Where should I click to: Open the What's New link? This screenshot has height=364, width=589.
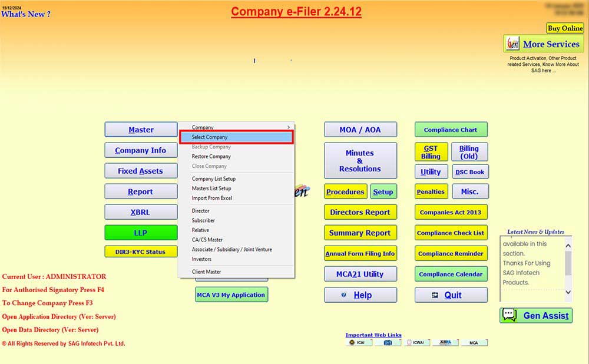(x=26, y=14)
